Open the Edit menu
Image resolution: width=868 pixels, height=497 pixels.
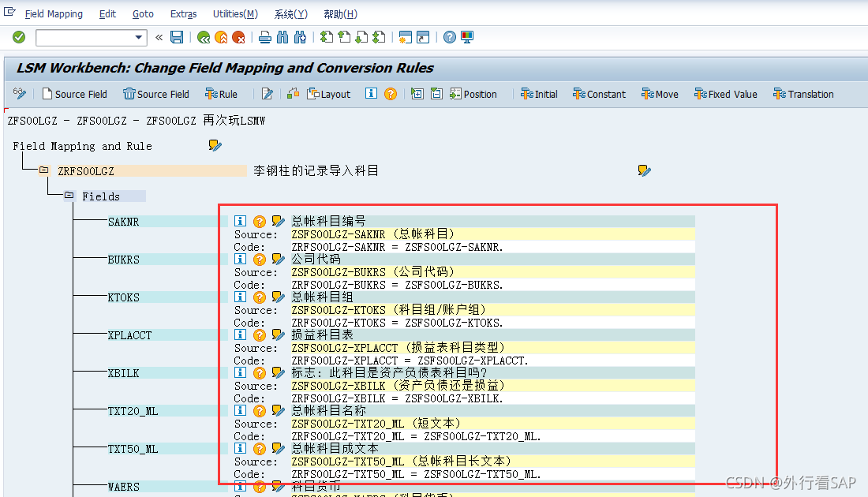(x=107, y=14)
